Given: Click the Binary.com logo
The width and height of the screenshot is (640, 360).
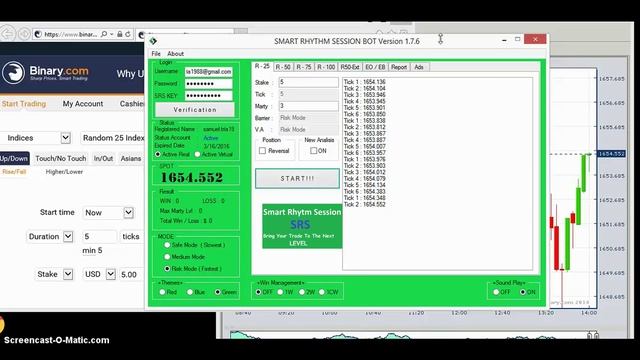Looking at the screenshot, I should click(x=45, y=73).
